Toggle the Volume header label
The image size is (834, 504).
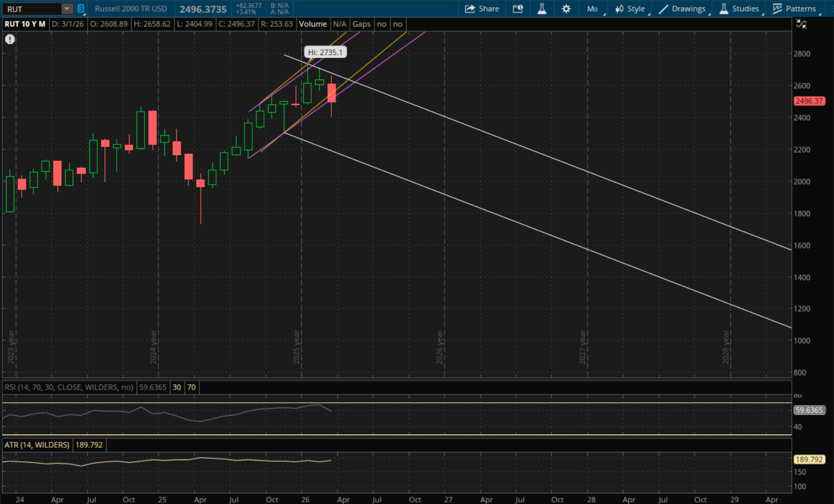click(313, 24)
